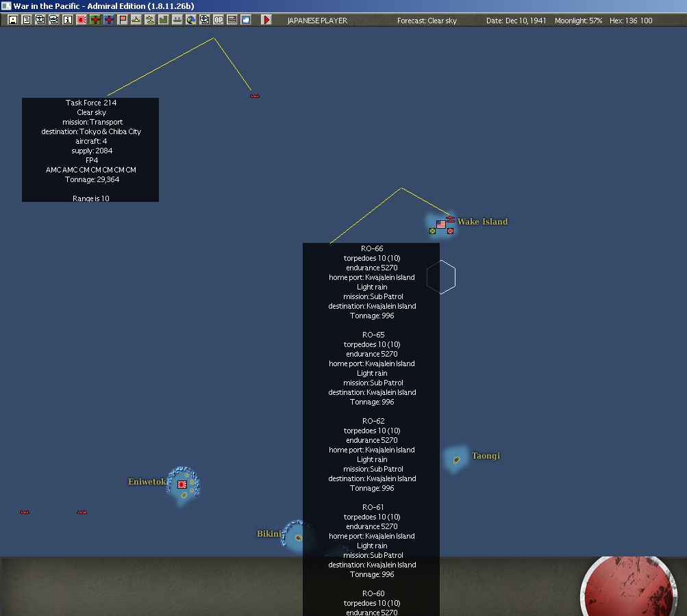Click red crossed unit marker at Wake Island
The image size is (687, 616).
(x=451, y=231)
